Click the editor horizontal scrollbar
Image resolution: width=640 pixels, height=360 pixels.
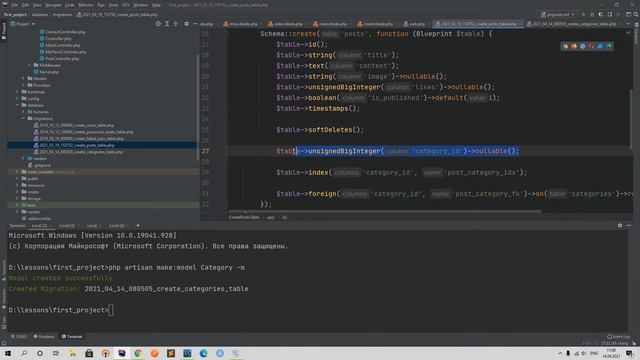point(385,211)
